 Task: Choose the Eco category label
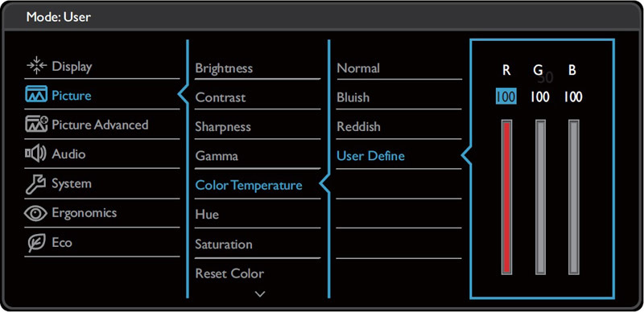click(62, 243)
